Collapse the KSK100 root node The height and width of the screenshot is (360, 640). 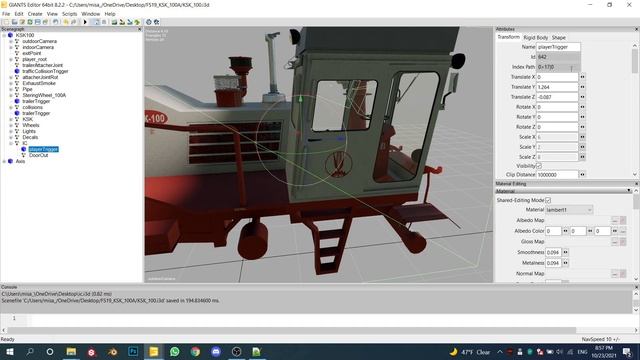[4, 35]
